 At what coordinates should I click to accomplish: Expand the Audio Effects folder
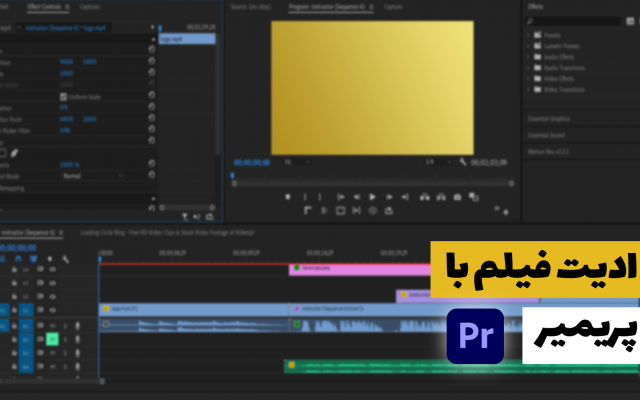pos(528,57)
